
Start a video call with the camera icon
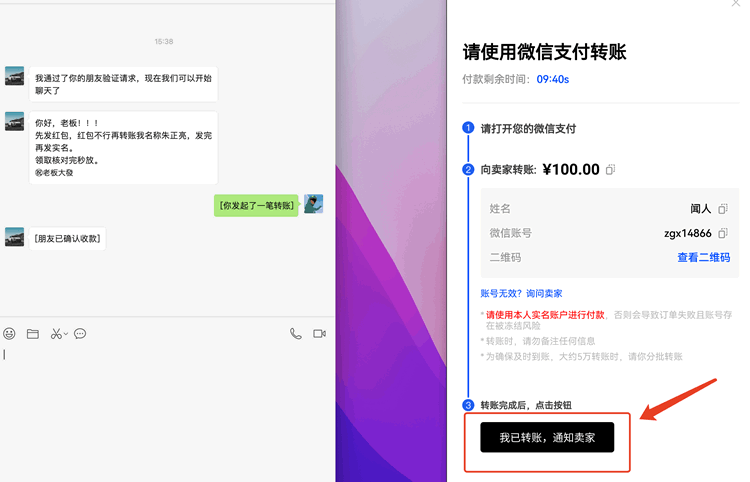tap(320, 333)
